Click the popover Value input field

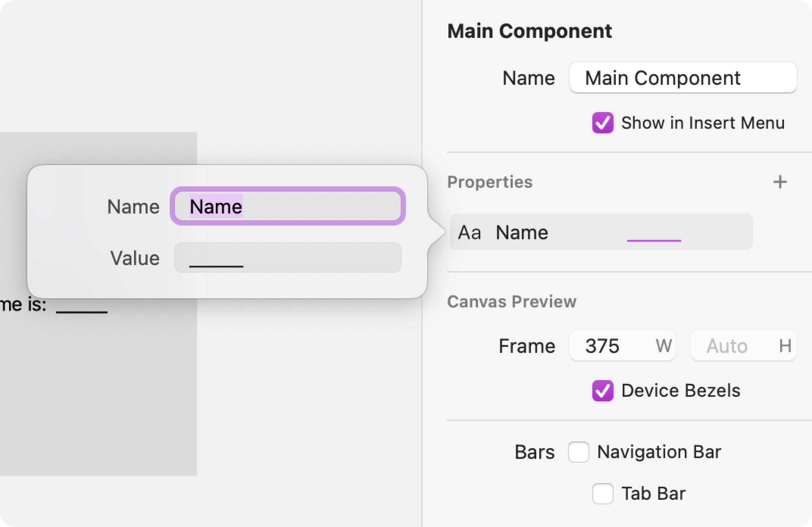pyautogui.click(x=288, y=257)
